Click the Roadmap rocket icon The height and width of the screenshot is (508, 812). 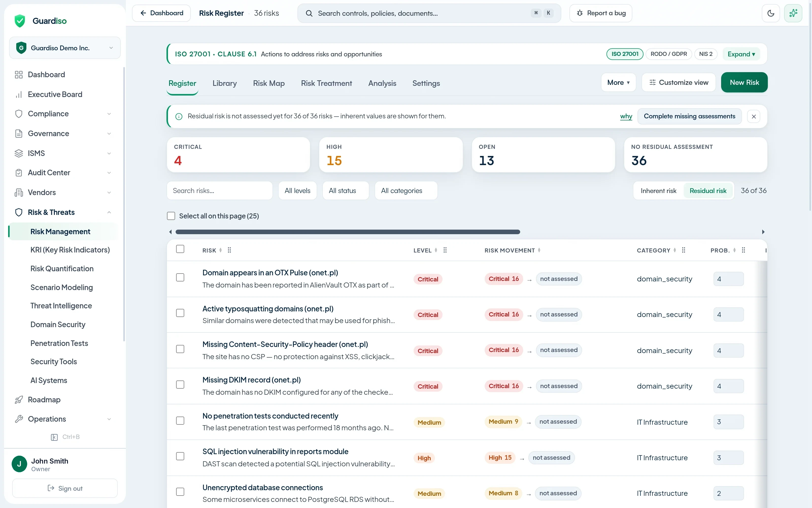click(x=19, y=400)
